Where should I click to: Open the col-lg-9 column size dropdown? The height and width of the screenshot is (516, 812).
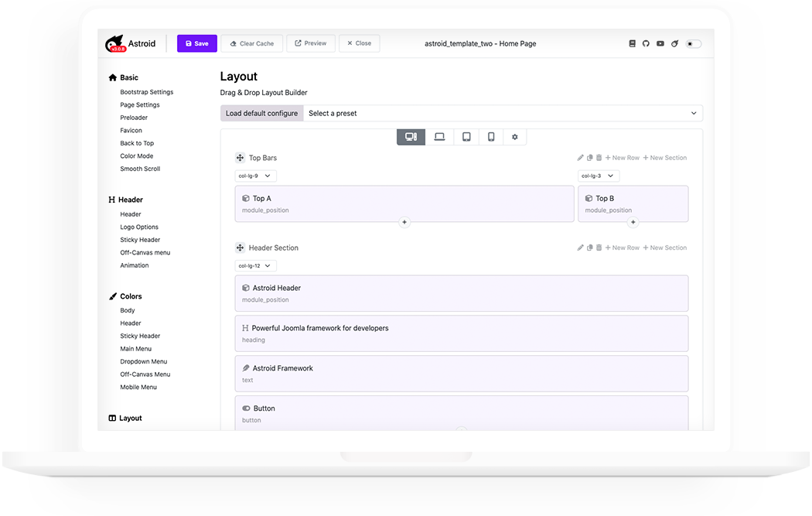[x=255, y=176]
